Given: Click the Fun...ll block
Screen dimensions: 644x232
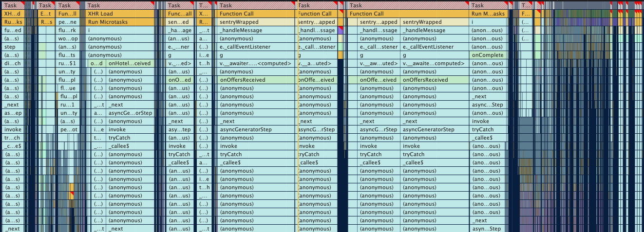Looking at the screenshot, I should point(68,14).
